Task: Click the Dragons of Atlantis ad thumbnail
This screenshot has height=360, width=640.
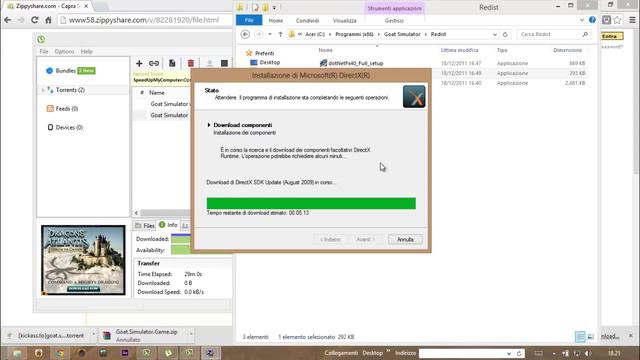Action: [83, 260]
